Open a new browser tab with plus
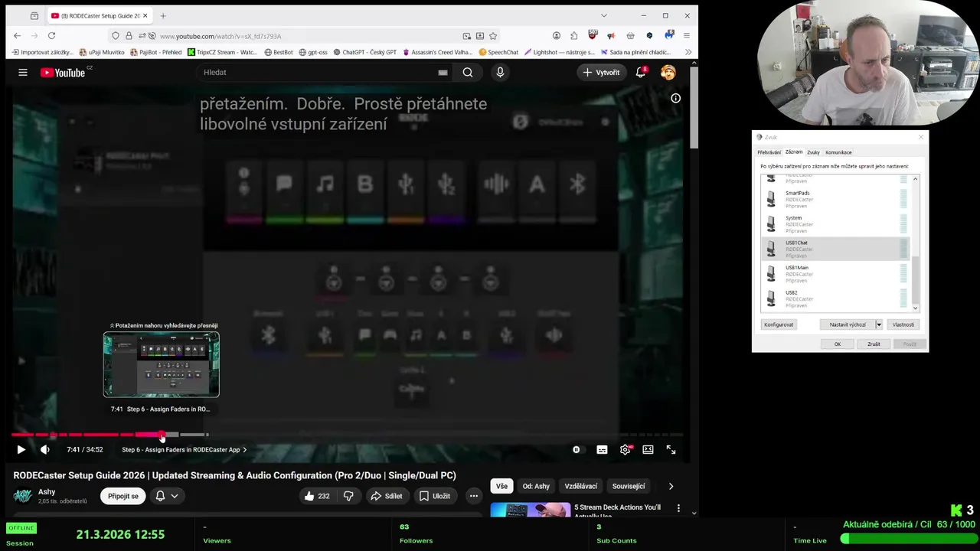Viewport: 980px width, 551px height. click(163, 15)
